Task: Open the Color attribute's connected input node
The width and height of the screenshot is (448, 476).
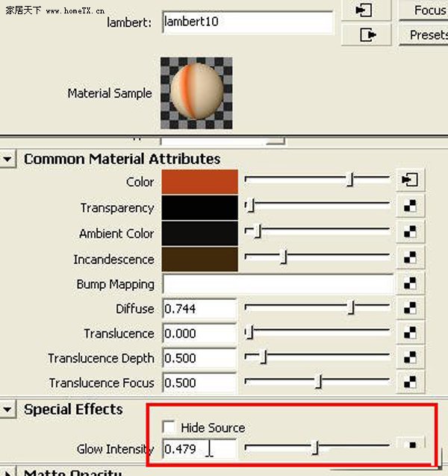Action: [x=410, y=180]
